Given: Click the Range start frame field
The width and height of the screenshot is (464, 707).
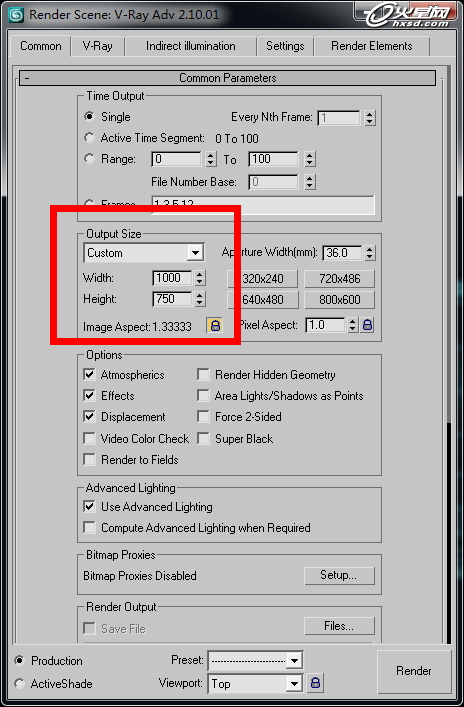Looking at the screenshot, I should [177, 159].
